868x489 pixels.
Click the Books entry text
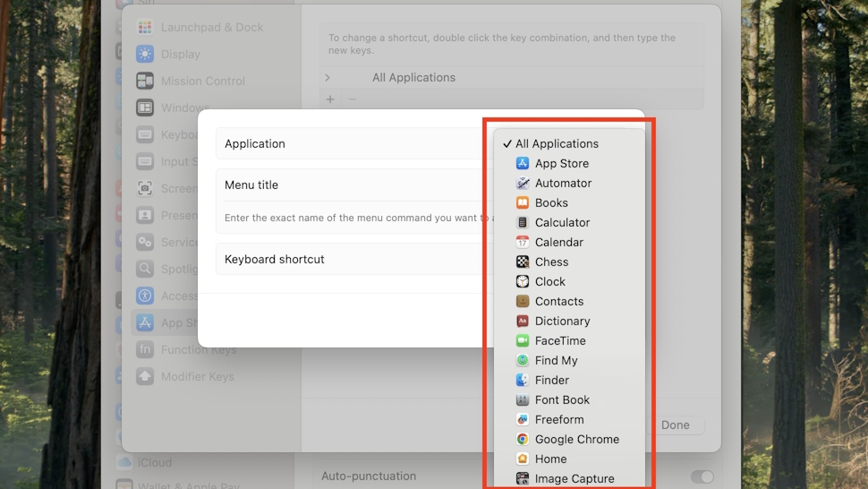(551, 202)
